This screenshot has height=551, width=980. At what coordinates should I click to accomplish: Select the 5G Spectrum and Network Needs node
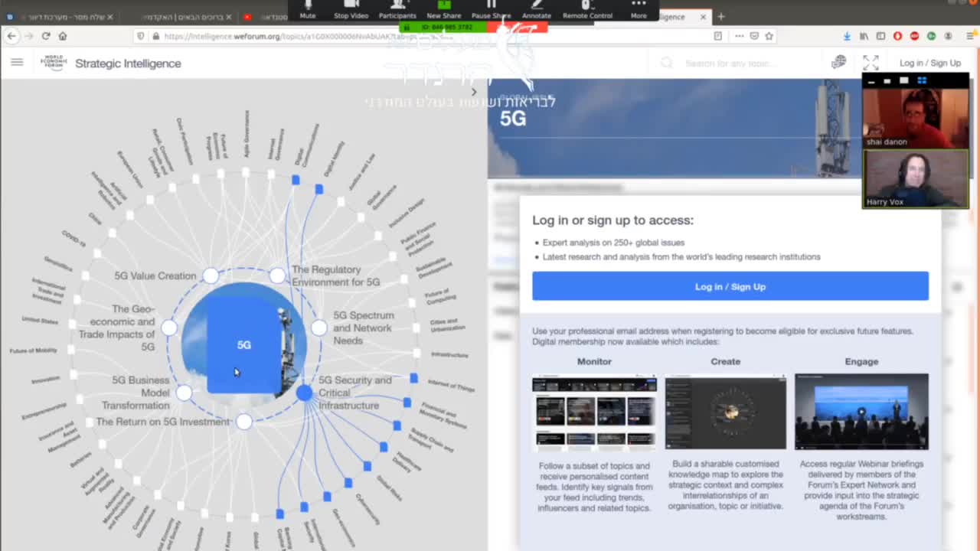click(318, 328)
